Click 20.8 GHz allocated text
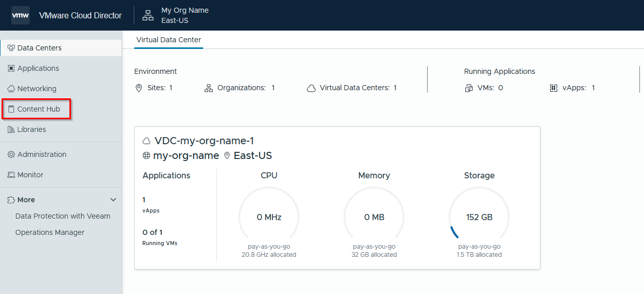Viewport: 644px width, 294px height. tap(269, 254)
